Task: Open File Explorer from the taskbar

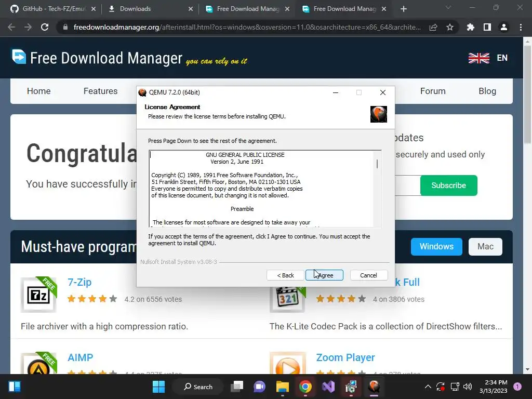Action: tap(282, 387)
